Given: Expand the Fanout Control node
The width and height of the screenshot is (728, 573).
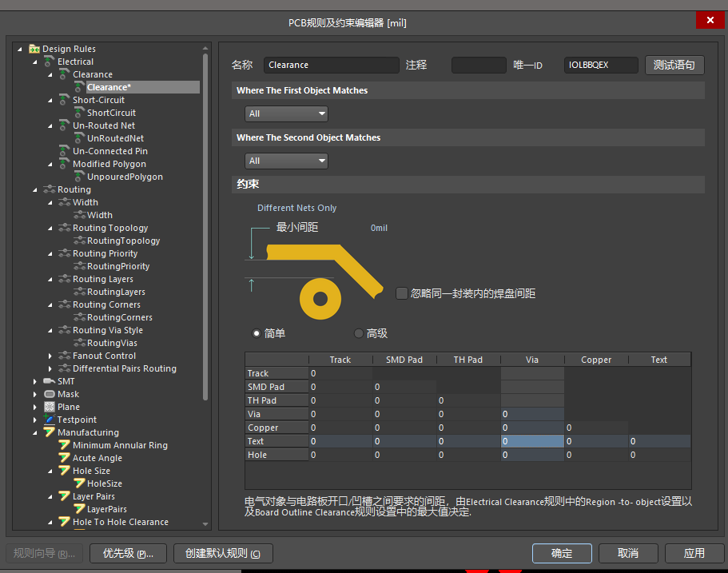Looking at the screenshot, I should click(50, 356).
